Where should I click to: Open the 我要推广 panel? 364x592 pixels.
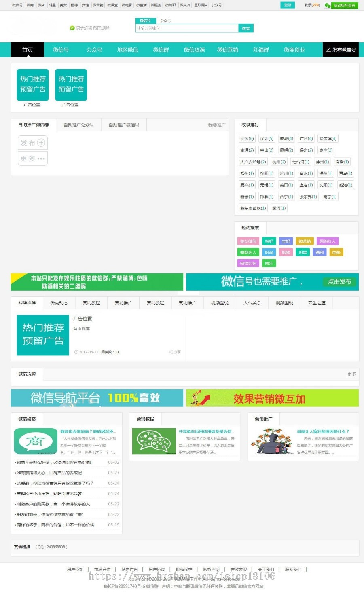(x=217, y=125)
